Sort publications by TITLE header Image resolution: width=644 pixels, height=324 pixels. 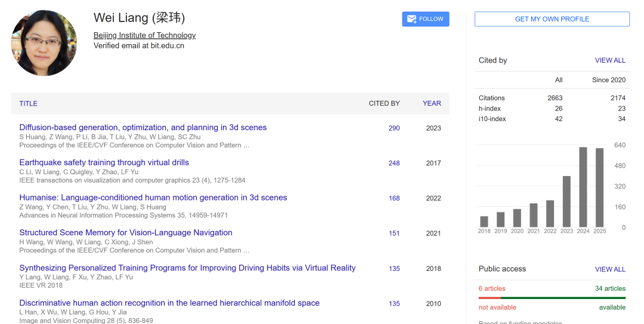click(x=28, y=103)
